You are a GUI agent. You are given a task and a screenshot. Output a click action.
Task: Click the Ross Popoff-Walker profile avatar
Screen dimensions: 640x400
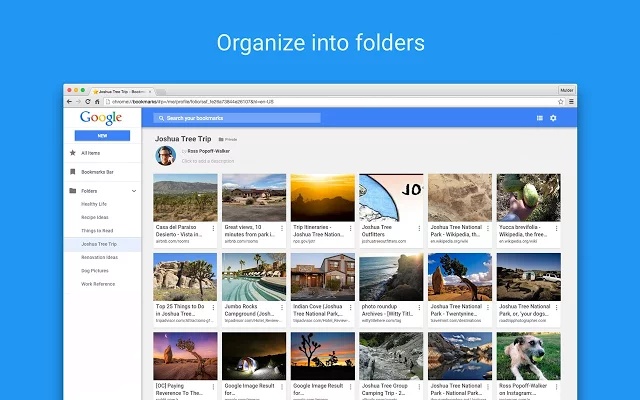pyautogui.click(x=166, y=156)
